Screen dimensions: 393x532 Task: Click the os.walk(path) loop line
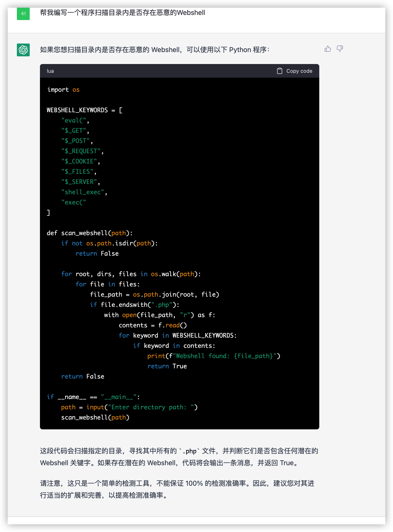click(x=131, y=274)
